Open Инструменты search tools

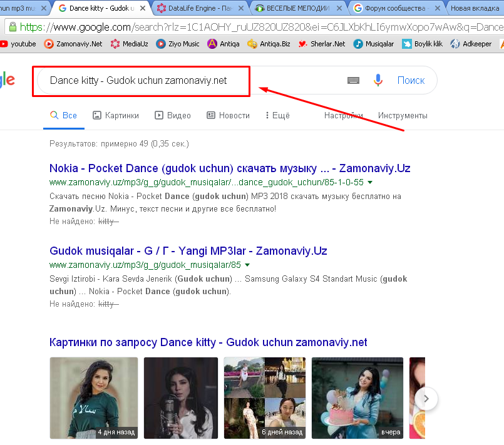click(x=403, y=115)
